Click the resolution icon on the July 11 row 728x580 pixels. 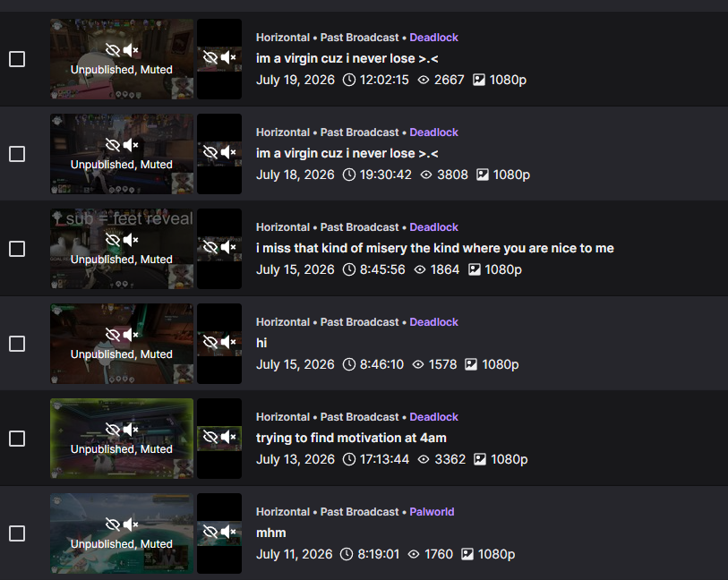(467, 554)
